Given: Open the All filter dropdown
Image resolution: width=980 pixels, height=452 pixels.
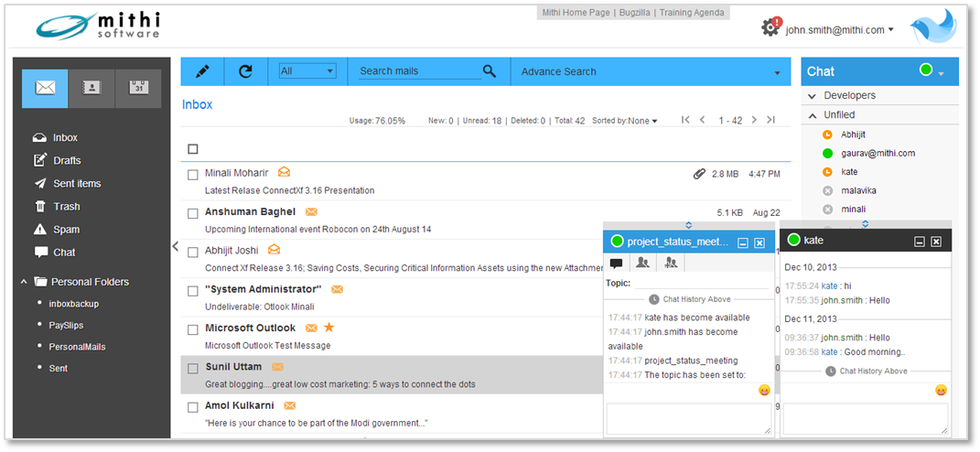Looking at the screenshot, I should pyautogui.click(x=307, y=71).
